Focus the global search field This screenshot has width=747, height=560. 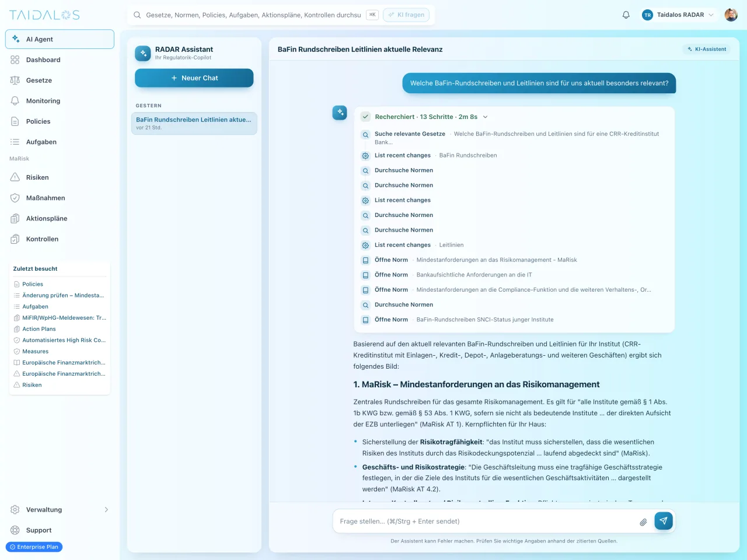pyautogui.click(x=253, y=15)
